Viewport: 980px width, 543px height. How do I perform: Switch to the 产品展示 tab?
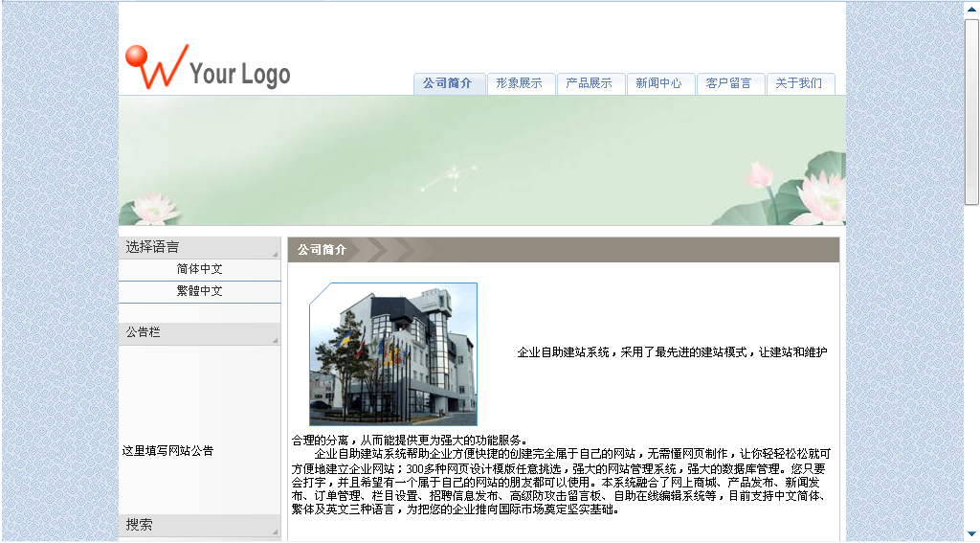(591, 83)
